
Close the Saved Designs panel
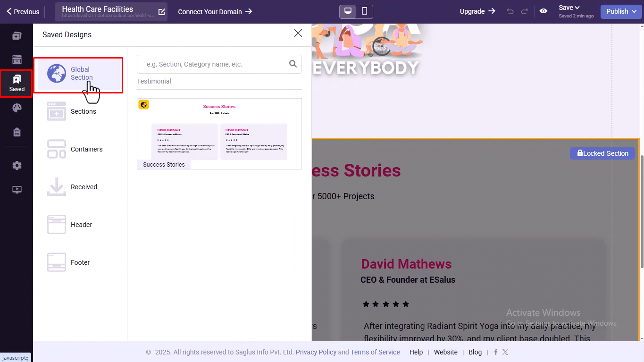pos(298,33)
